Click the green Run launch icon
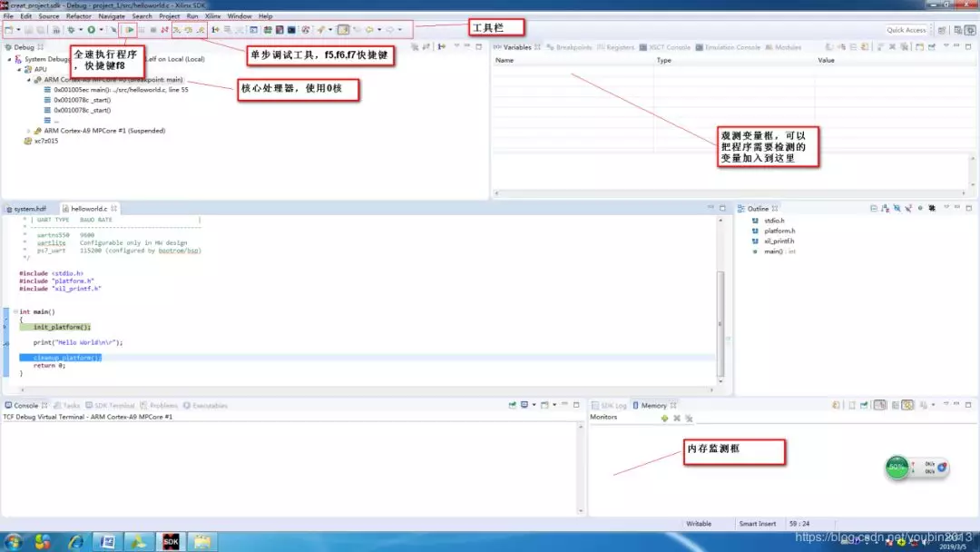Screen dimensions: 980x552 [92, 29]
